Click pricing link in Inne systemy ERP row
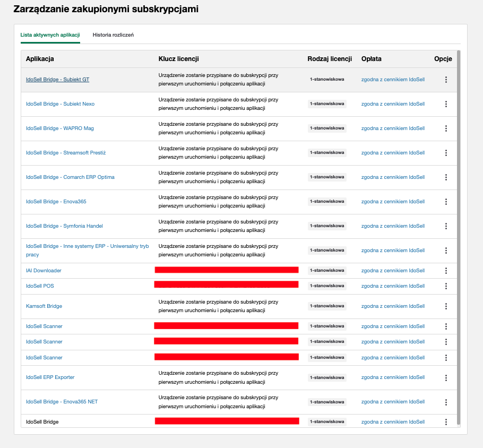This screenshot has height=448, width=483. (x=393, y=250)
